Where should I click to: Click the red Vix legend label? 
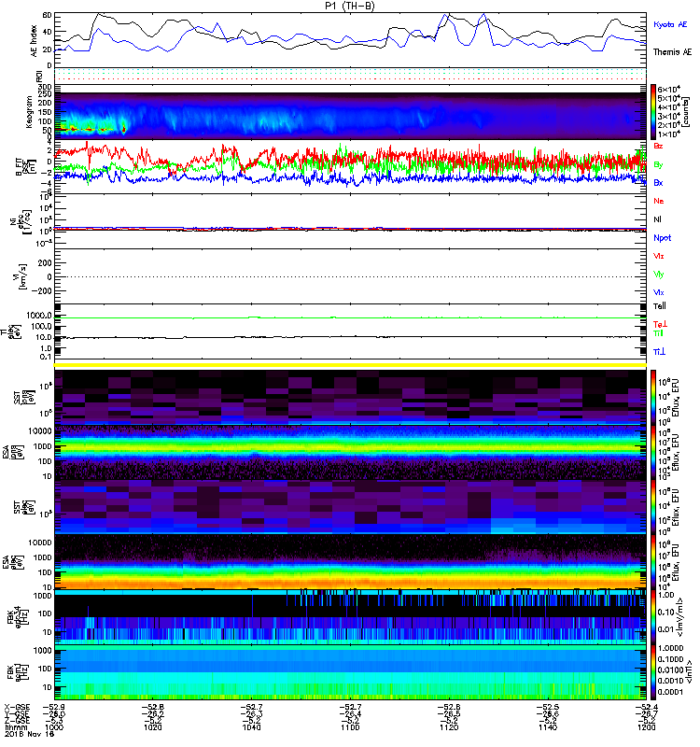(659, 256)
